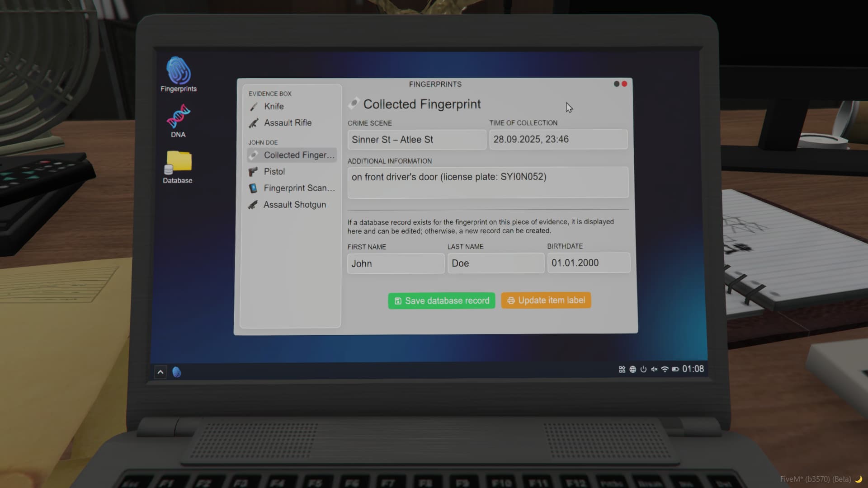Click the Additional Information text box
This screenshot has height=488, width=868.
pyautogui.click(x=487, y=182)
